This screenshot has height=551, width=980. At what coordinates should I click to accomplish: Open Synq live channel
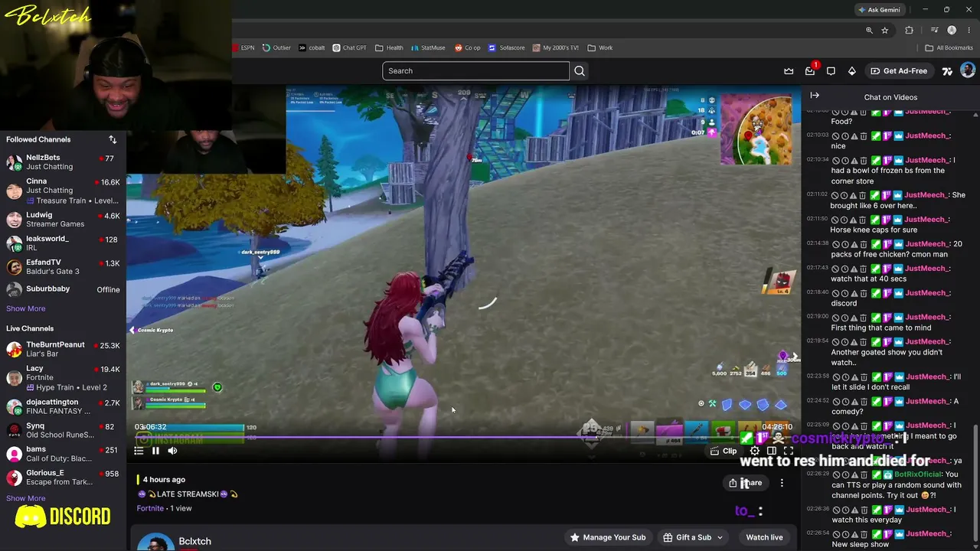click(63, 431)
